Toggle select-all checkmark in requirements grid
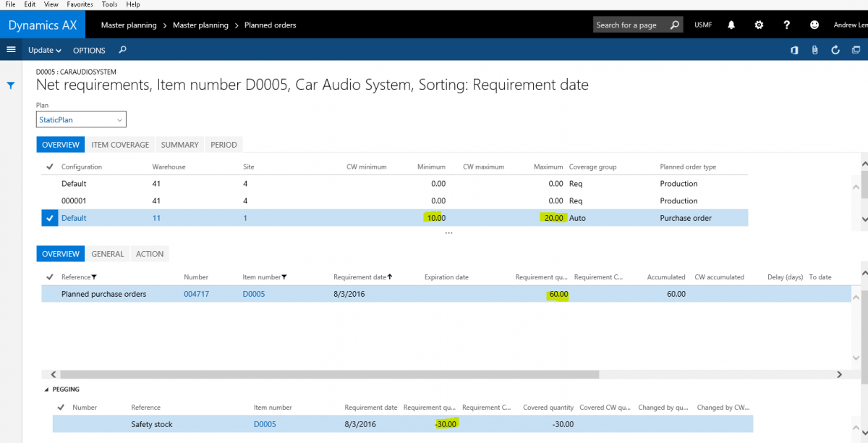 (49, 277)
